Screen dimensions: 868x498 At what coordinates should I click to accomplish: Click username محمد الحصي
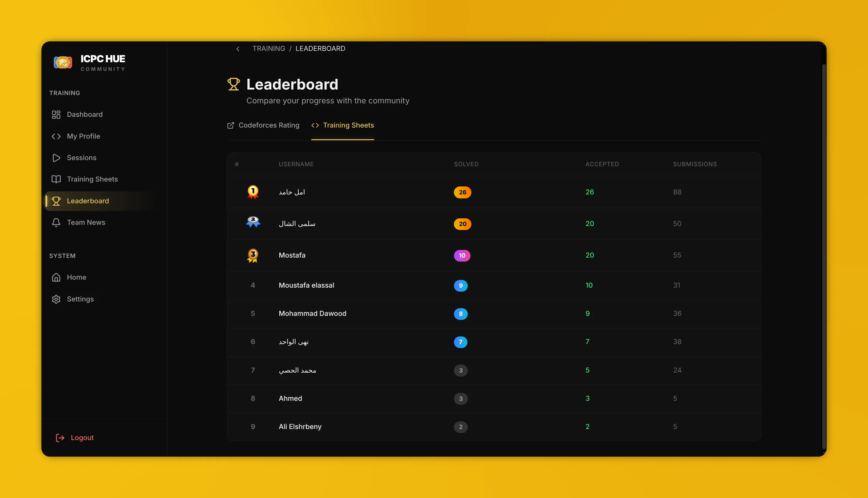point(297,370)
